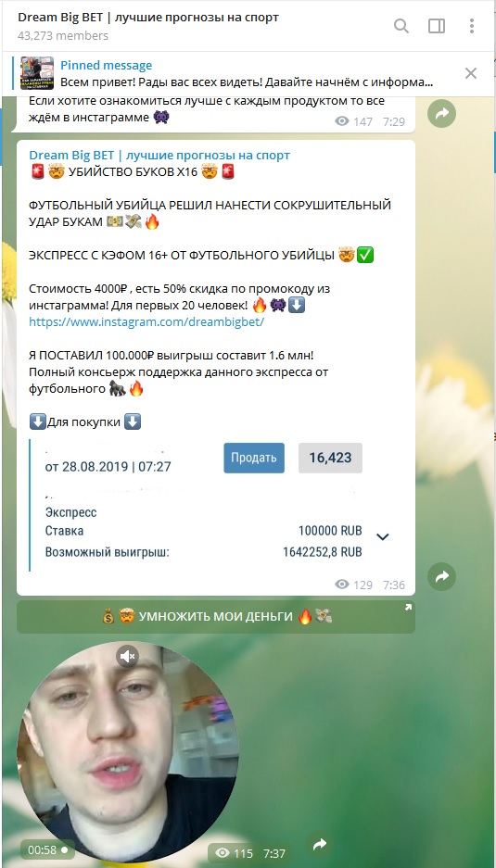Play the round video message
Viewport: 496px width, 868px height.
pos(128,752)
